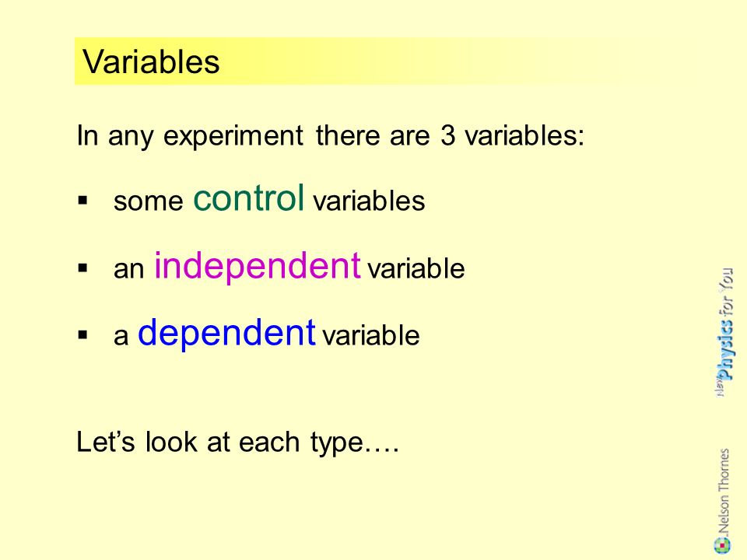Click the green word control

coord(249,197)
